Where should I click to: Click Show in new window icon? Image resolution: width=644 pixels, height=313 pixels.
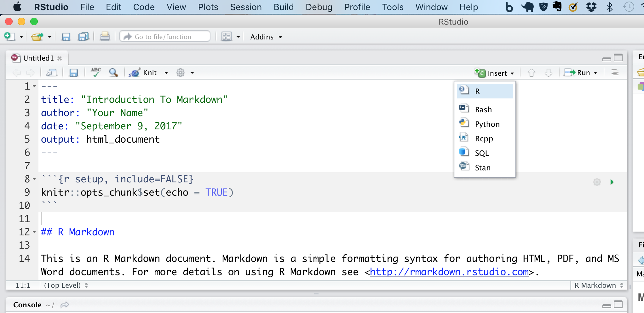[51, 73]
